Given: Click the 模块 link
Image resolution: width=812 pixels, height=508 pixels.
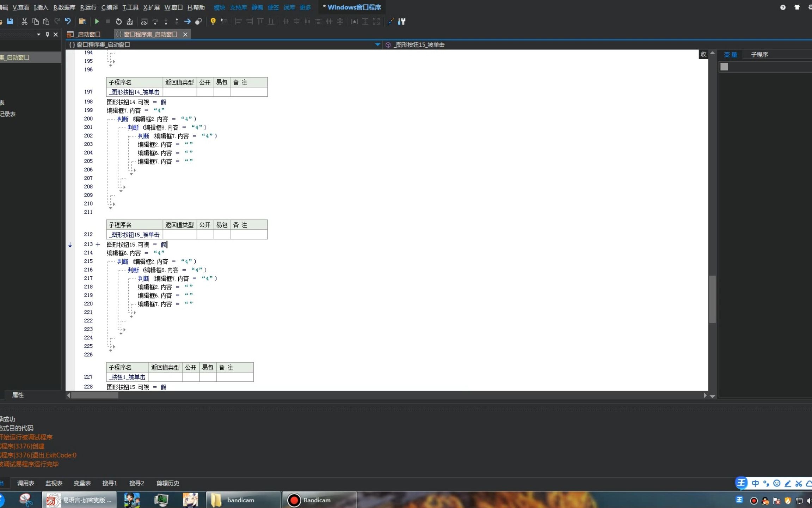Looking at the screenshot, I should coord(219,7).
